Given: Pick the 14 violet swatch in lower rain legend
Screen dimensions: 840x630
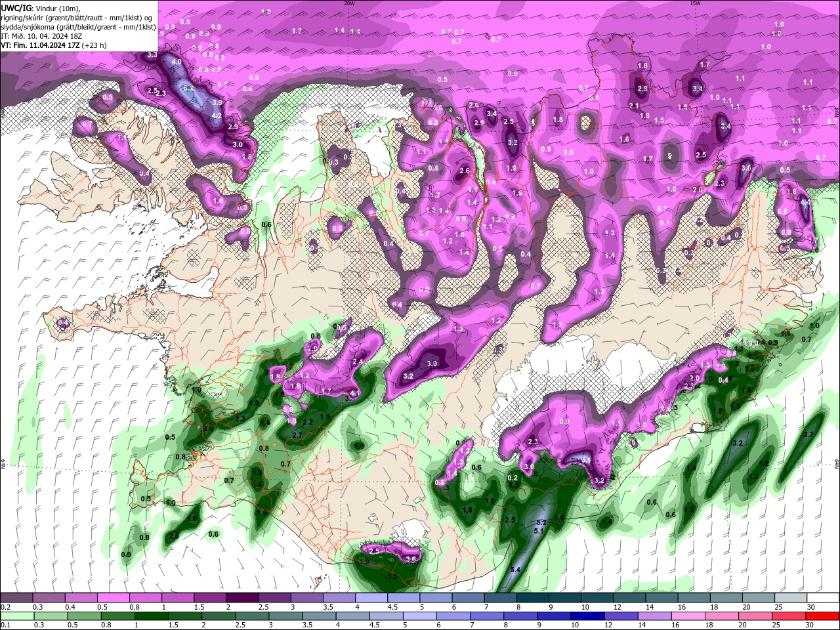Looking at the screenshot, I should coord(654,616).
